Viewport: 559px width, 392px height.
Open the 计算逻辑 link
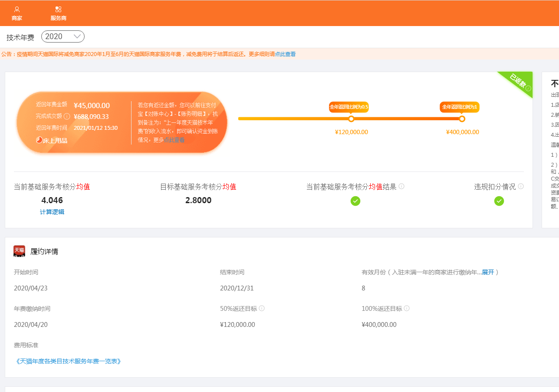pyautogui.click(x=52, y=212)
